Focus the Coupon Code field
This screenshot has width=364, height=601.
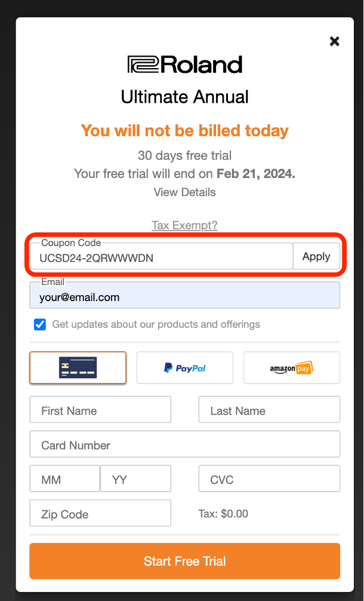click(x=161, y=257)
